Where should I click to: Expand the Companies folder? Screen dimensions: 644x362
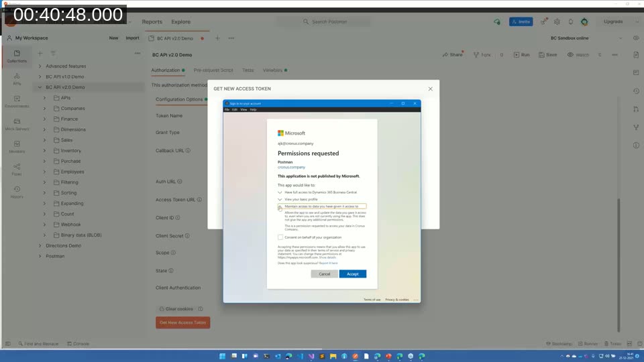pyautogui.click(x=45, y=109)
